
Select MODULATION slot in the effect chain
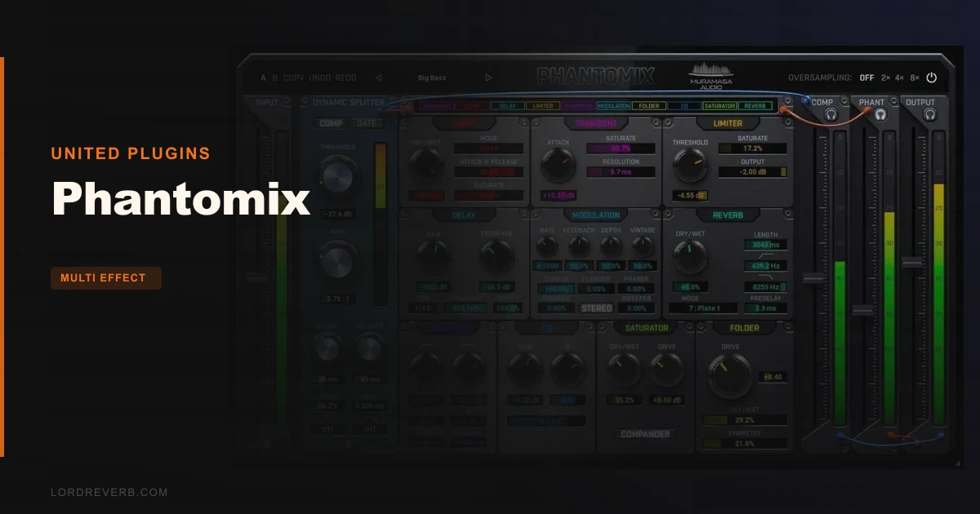[x=612, y=106]
